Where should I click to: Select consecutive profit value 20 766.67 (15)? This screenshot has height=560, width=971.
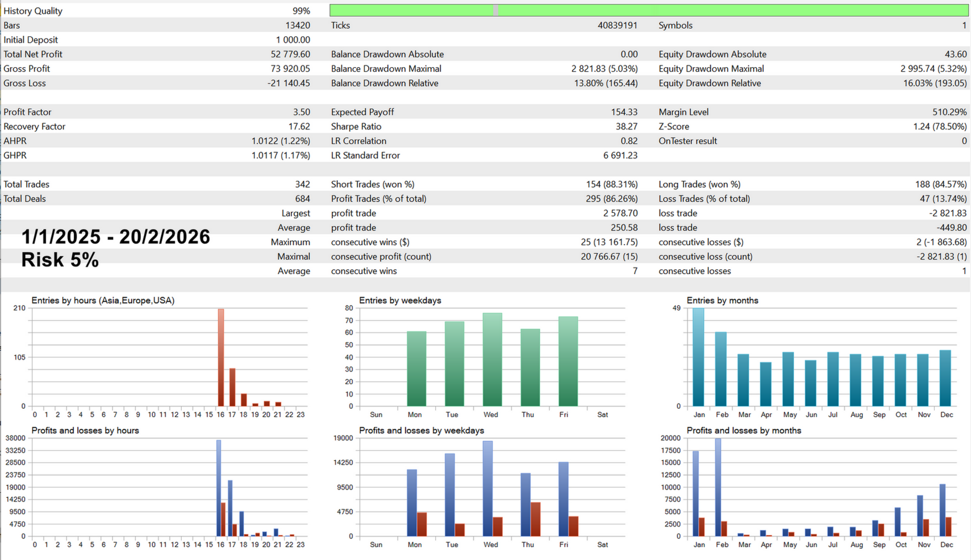609,257
